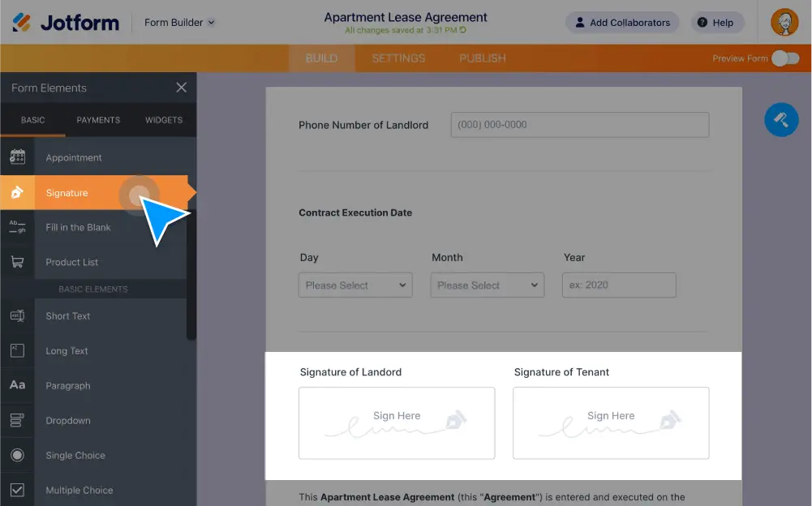Open the Month Please Select dropdown
Screen dimensions: 812x506
pos(487,285)
